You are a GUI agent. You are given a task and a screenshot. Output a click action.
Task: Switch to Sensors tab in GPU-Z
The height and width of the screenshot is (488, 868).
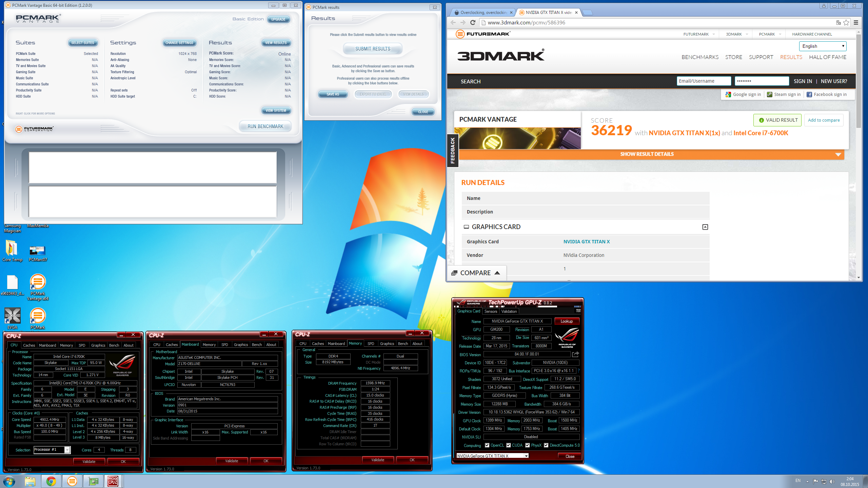tap(491, 311)
